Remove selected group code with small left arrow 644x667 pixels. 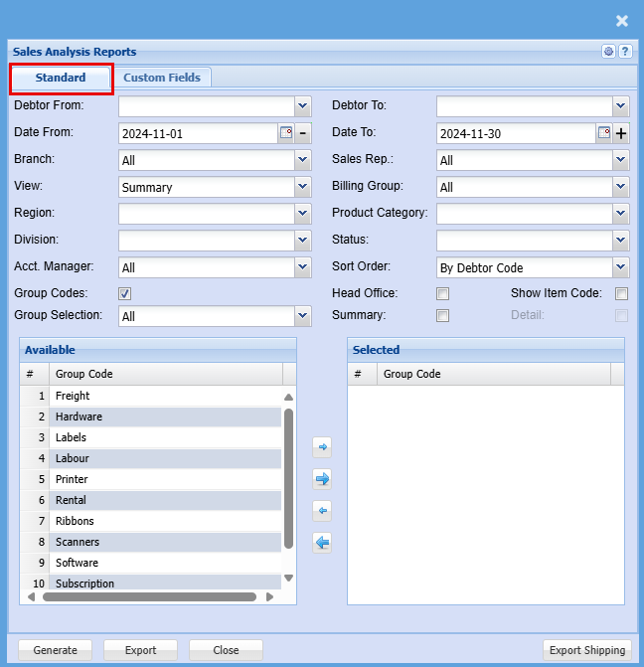[321, 511]
